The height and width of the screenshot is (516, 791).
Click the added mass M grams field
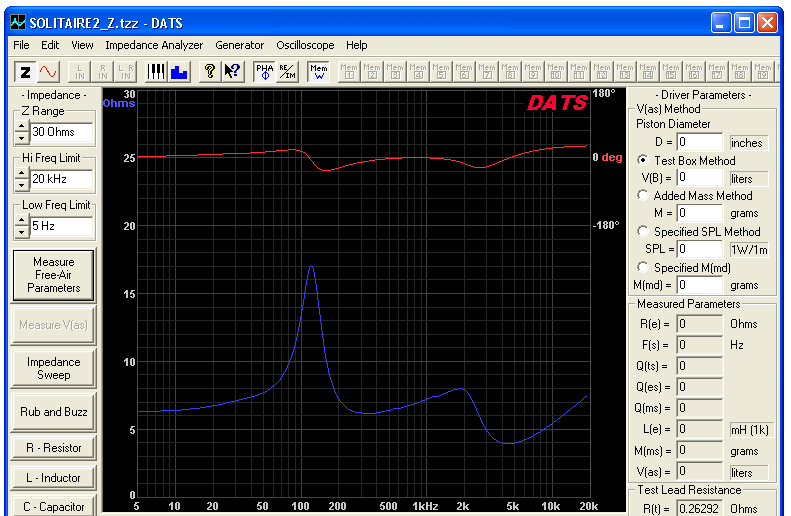[700, 213]
